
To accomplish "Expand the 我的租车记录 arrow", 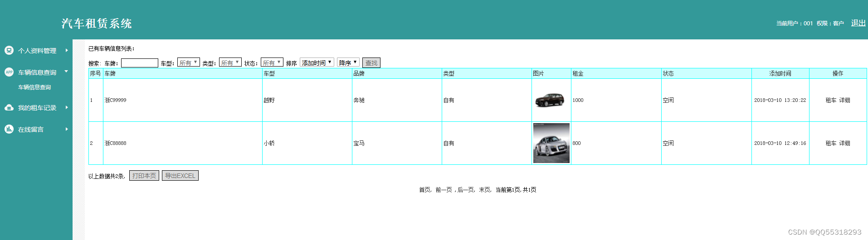I will [x=67, y=107].
